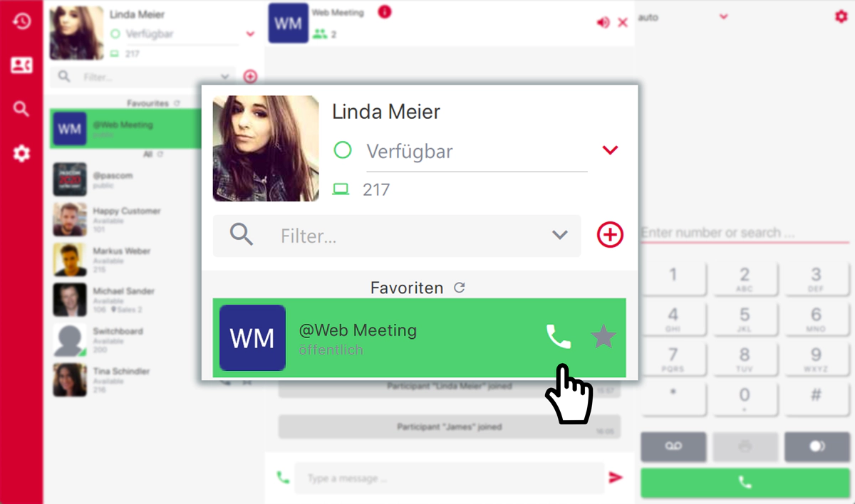This screenshot has height=504, width=855.
Task: Toggle the favourite star on @Web Meeting
Action: pyautogui.click(x=603, y=337)
